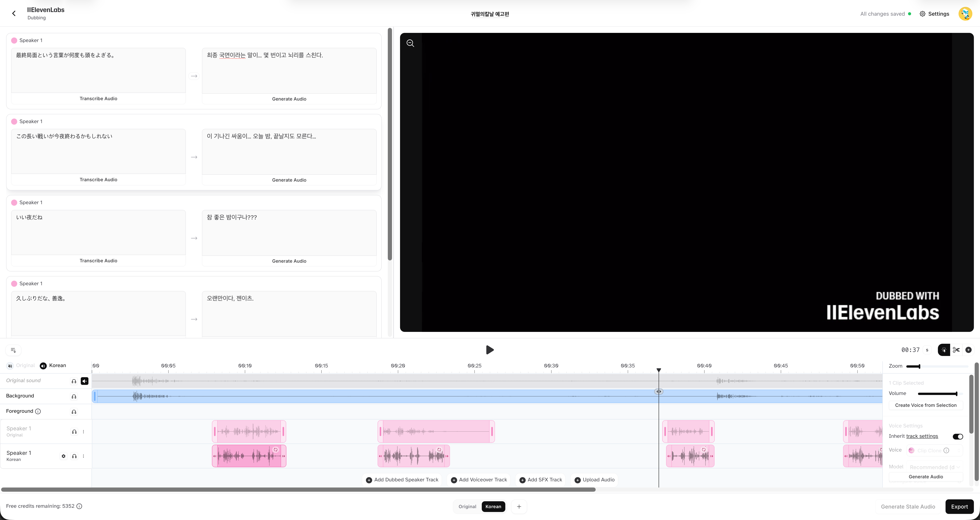This screenshot has height=520, width=980.
Task: Toggle Inherit track settings switch
Action: [958, 436]
